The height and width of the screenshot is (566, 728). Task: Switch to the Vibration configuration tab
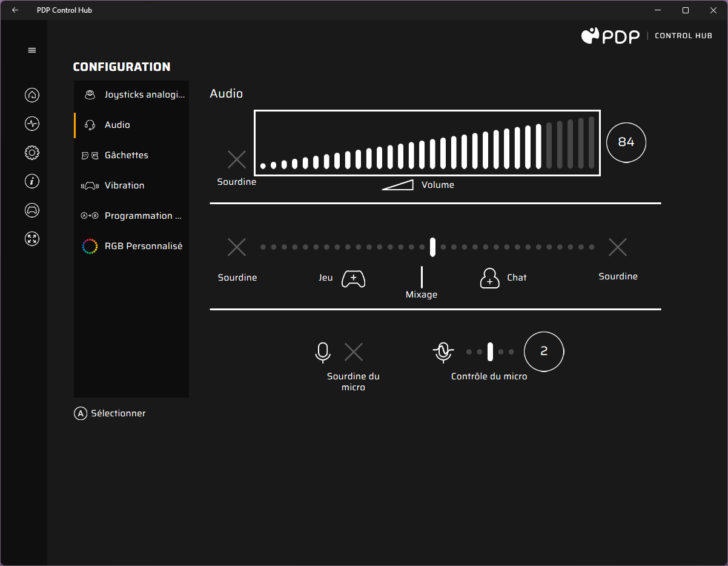pyautogui.click(x=125, y=185)
